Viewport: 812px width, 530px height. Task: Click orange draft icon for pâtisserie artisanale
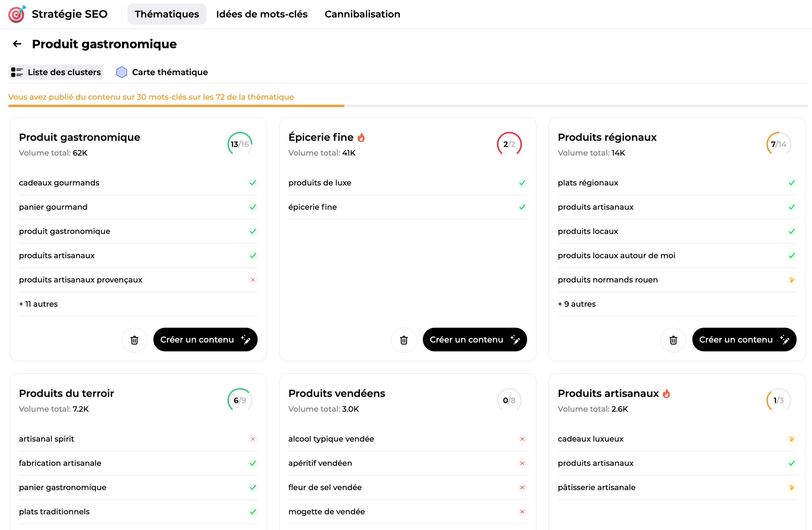point(792,487)
